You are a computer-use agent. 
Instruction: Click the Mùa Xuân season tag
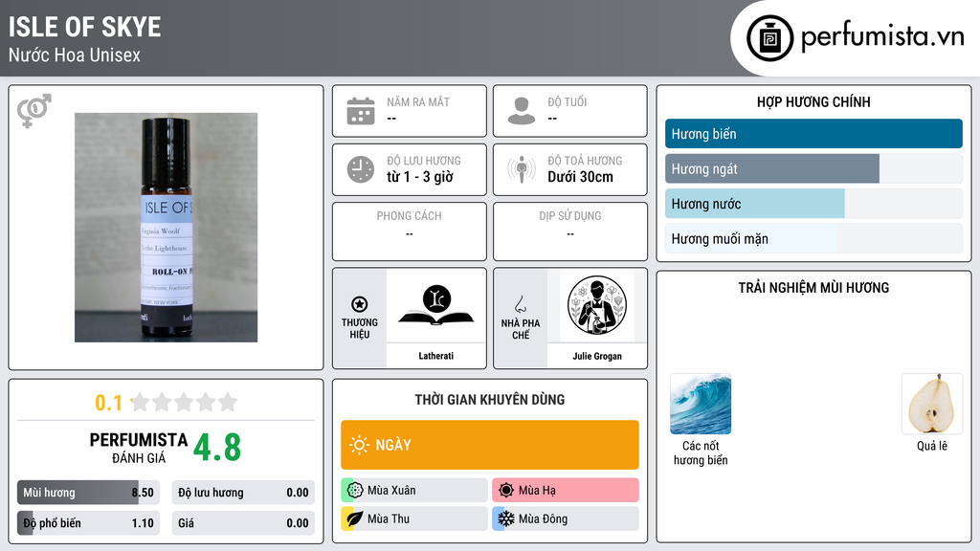[413, 491]
